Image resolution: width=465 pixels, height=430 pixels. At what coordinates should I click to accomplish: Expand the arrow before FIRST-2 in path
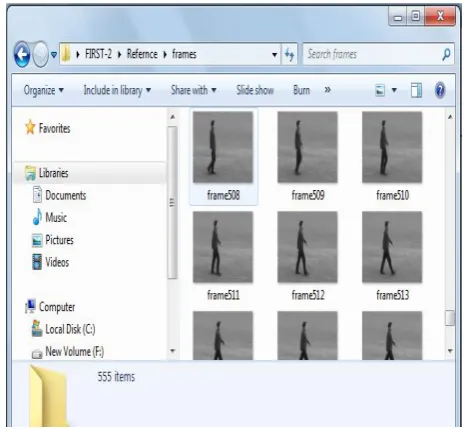click(78, 54)
